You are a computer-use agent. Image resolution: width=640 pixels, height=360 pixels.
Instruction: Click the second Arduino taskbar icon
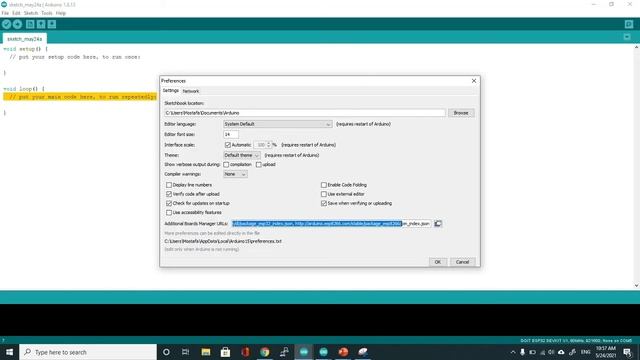(323, 352)
